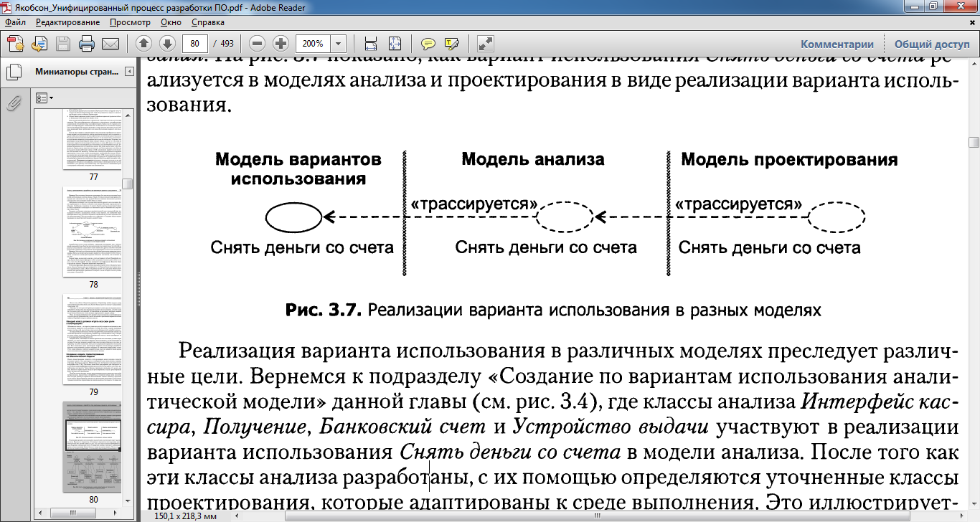
Task: Click the Create PDF online icon
Action: [16, 43]
